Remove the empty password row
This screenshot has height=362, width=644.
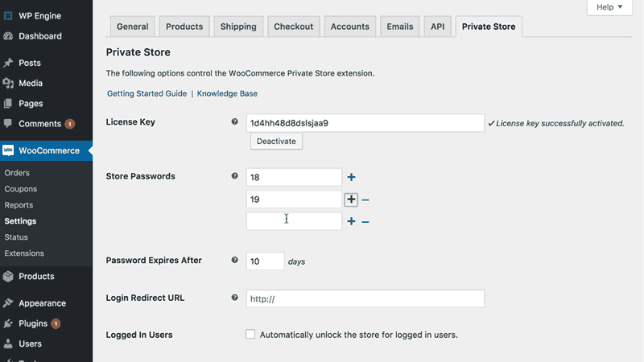(x=365, y=222)
